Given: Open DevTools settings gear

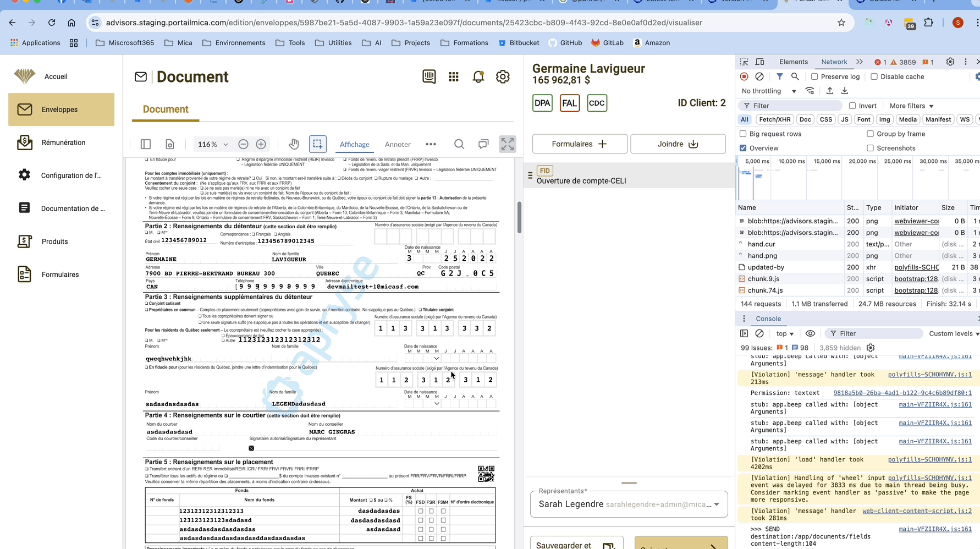Looking at the screenshot, I should coord(950,62).
